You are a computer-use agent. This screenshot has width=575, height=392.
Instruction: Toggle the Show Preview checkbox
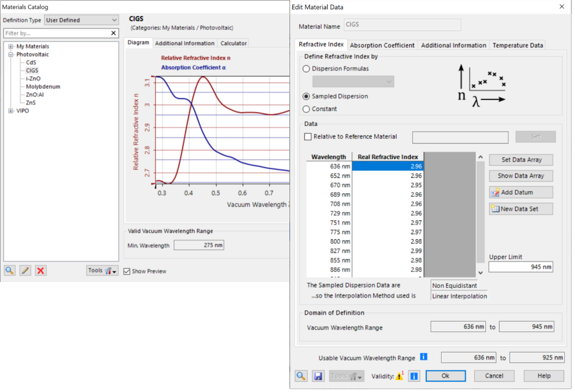click(x=127, y=271)
